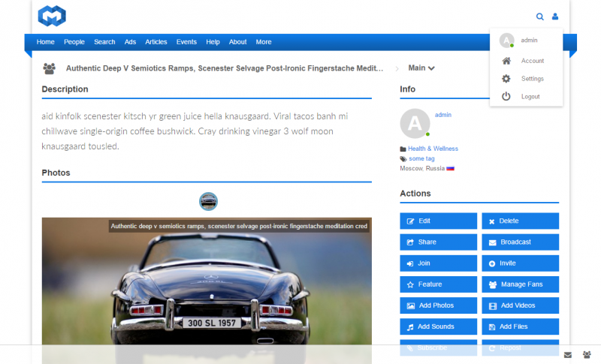Viewport: 601px width, 364px height.
Task: Select the round car photo thumbnail
Action: point(209,201)
